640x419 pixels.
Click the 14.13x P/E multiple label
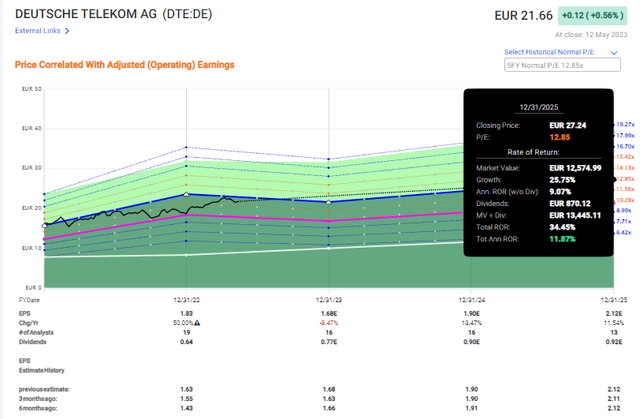point(625,168)
